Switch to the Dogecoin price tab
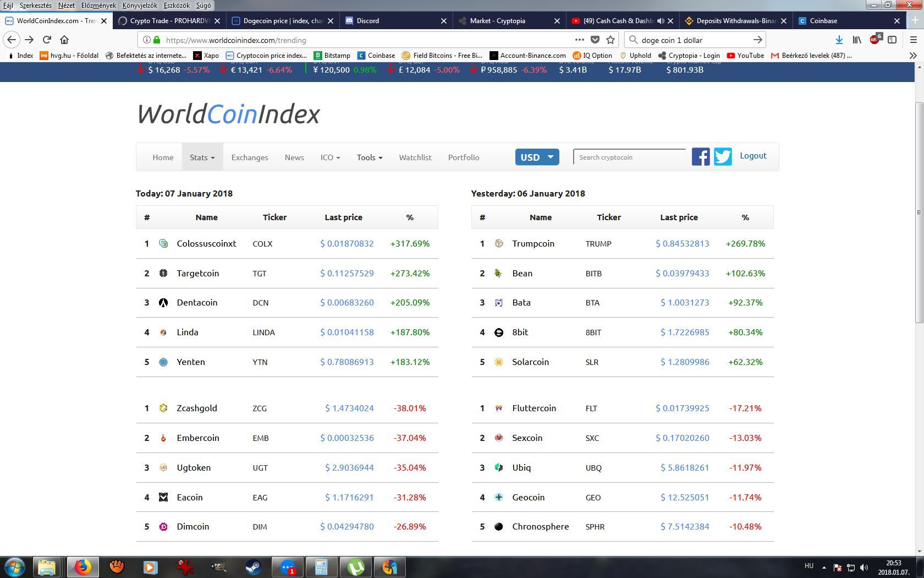Screen dimensions: 924x578 [x=283, y=20]
